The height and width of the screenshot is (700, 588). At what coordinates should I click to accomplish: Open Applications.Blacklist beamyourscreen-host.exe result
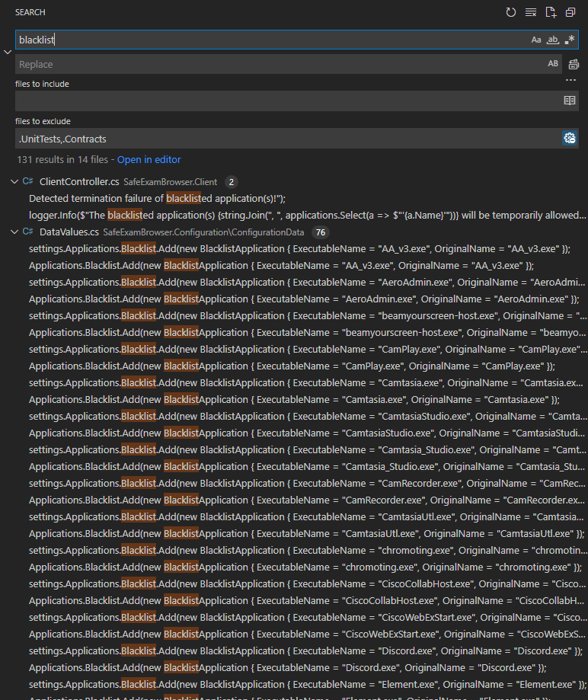tap(308, 333)
